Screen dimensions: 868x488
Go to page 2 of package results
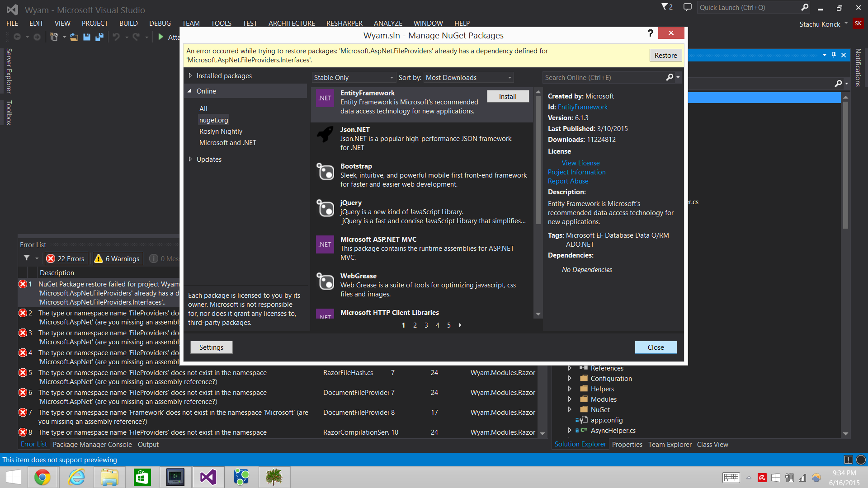pyautogui.click(x=415, y=325)
